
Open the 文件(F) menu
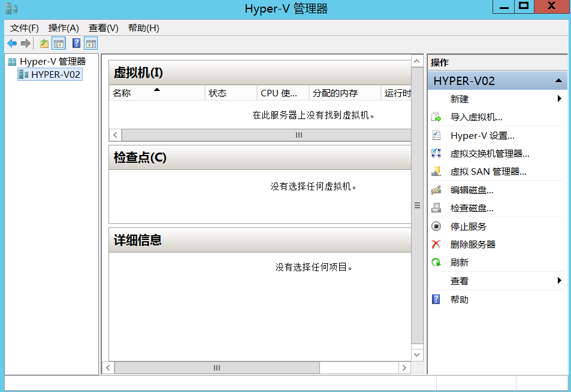point(25,28)
